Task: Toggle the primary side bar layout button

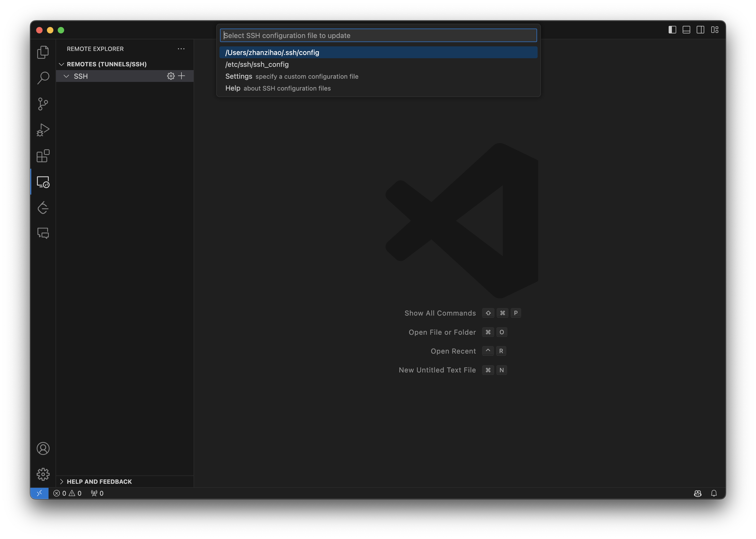Action: tap(672, 30)
